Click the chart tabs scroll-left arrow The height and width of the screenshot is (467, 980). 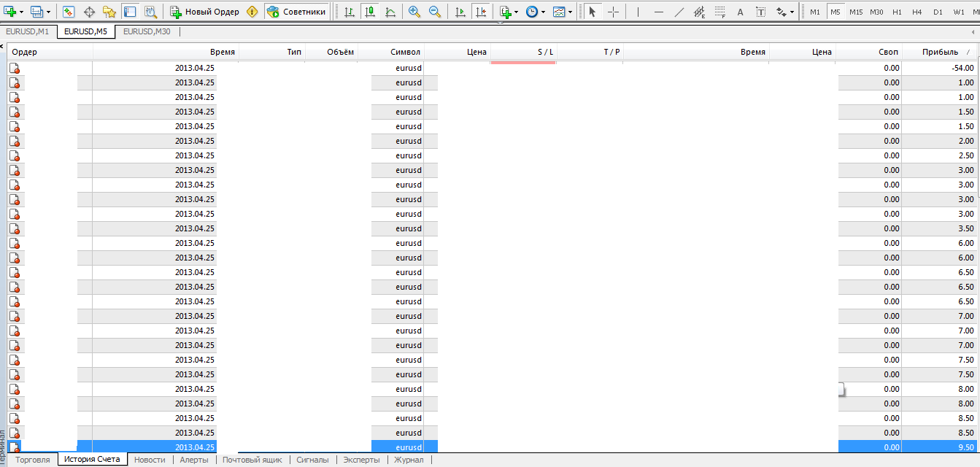[x=974, y=32]
